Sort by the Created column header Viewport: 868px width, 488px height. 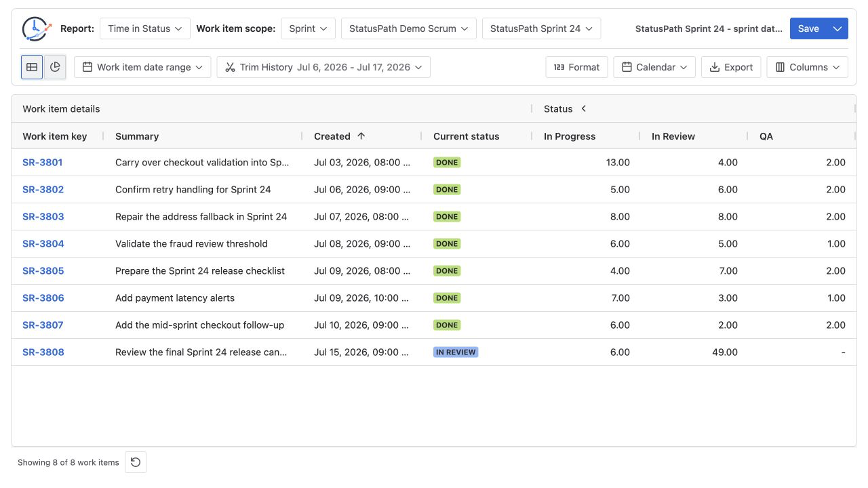click(x=332, y=136)
